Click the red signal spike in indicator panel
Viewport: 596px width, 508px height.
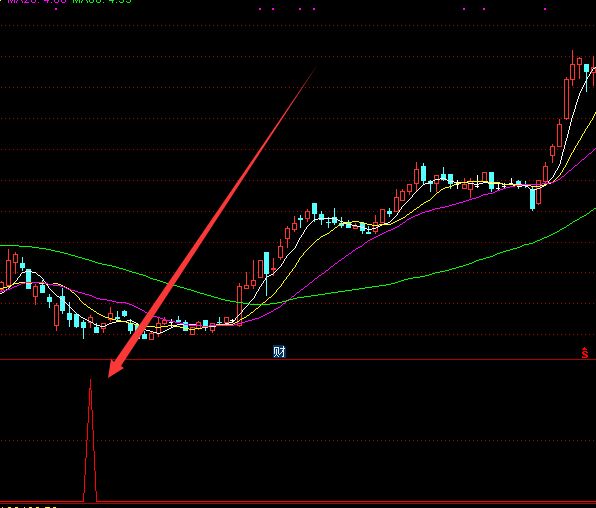(x=90, y=440)
